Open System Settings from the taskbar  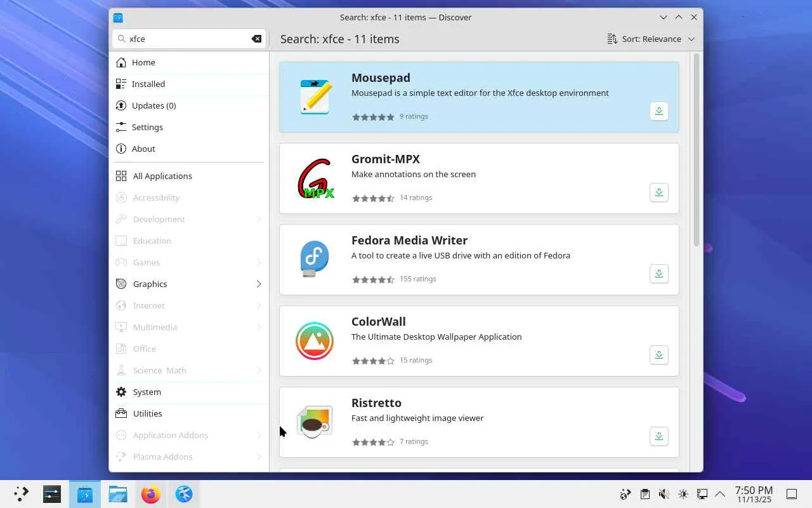click(52, 494)
